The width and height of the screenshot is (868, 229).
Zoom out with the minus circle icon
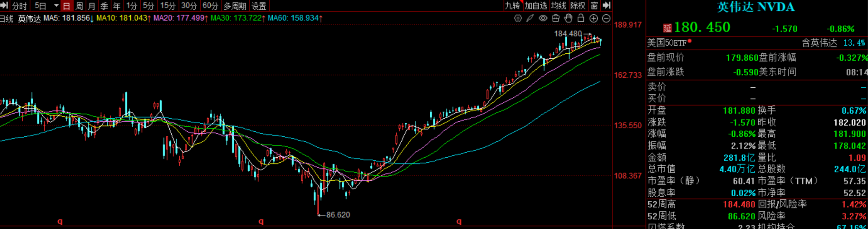(606, 18)
